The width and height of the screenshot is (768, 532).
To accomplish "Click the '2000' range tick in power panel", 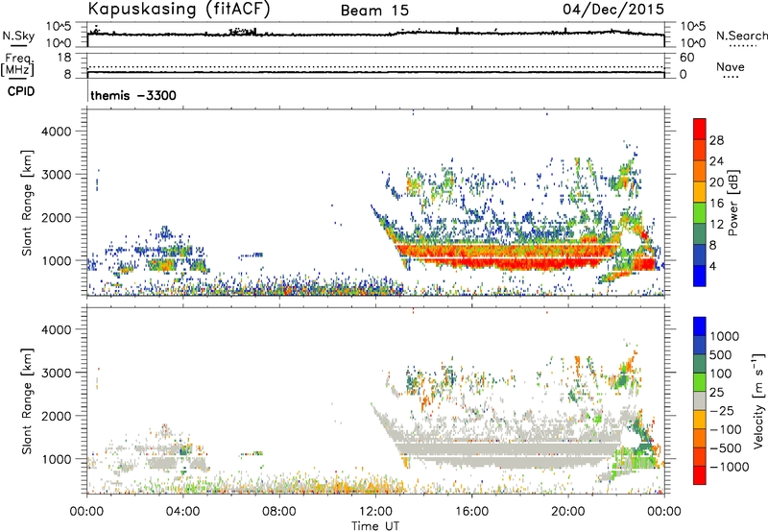I will (56, 217).
